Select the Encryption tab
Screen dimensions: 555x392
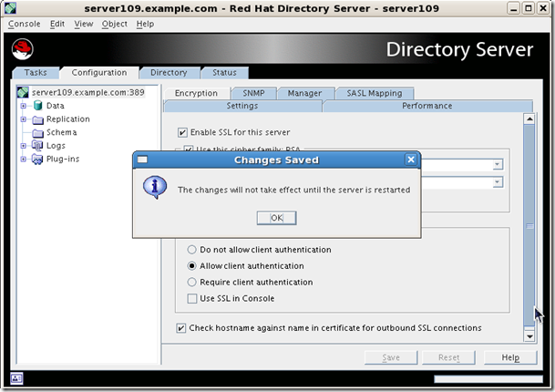coord(197,93)
